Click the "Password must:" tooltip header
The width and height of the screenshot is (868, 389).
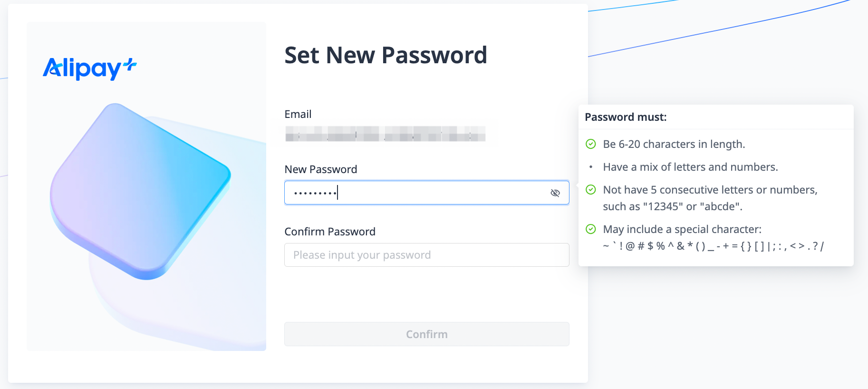point(626,117)
